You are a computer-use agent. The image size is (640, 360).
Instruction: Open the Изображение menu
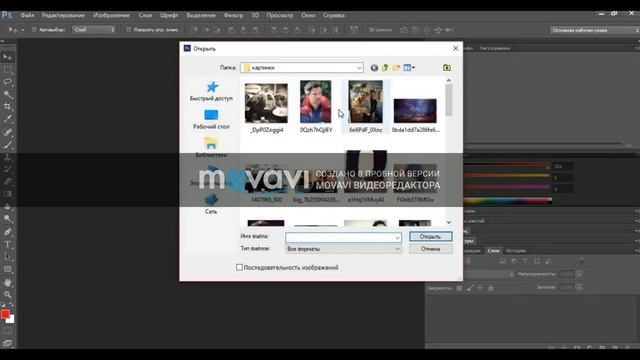(111, 16)
